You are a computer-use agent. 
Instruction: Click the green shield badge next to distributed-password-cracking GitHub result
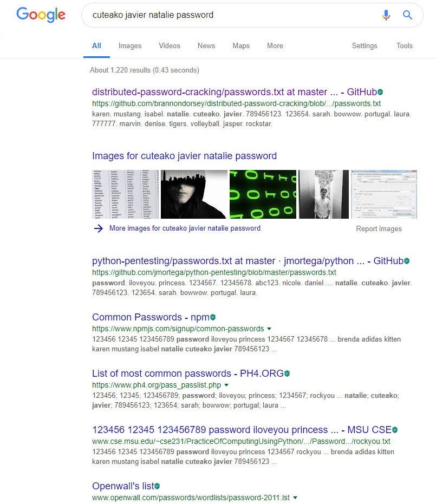coord(380,92)
